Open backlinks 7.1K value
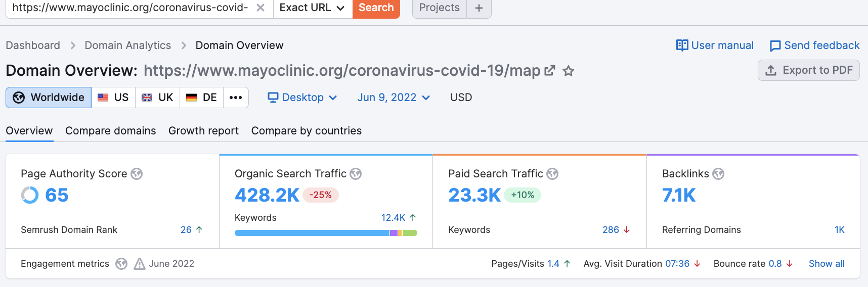 pyautogui.click(x=679, y=195)
